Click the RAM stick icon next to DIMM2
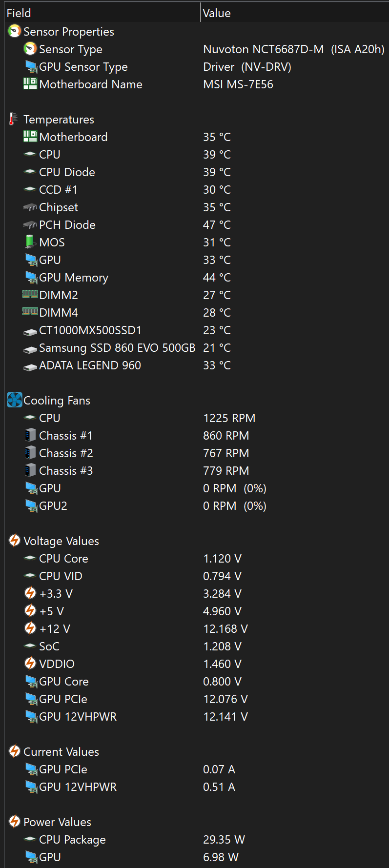The image size is (389, 868). coord(30,294)
